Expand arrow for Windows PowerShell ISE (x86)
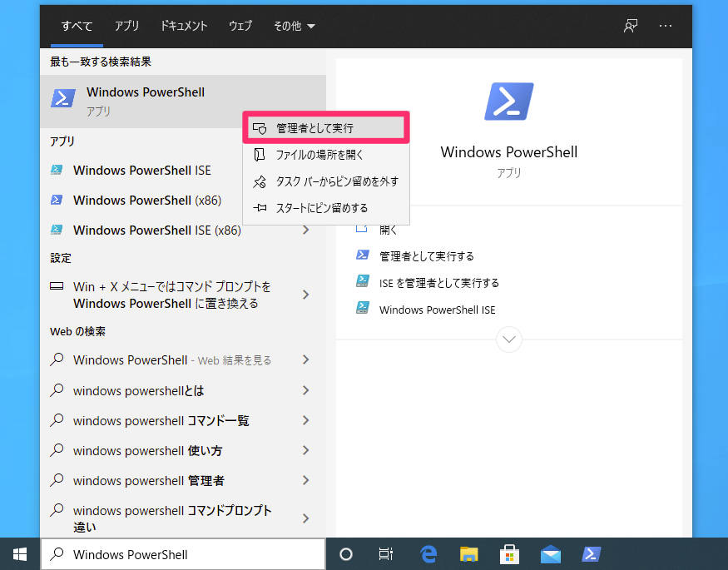 coord(305,230)
